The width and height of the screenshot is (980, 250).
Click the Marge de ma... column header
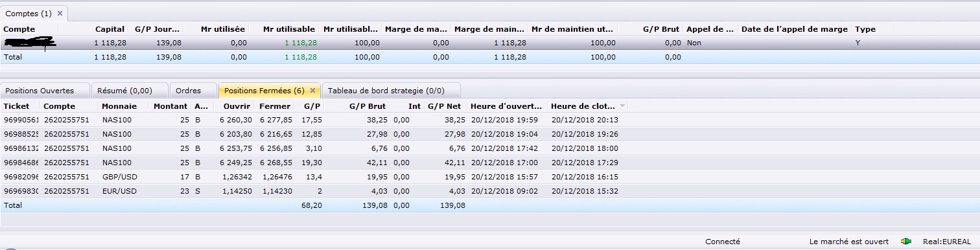[416, 29]
